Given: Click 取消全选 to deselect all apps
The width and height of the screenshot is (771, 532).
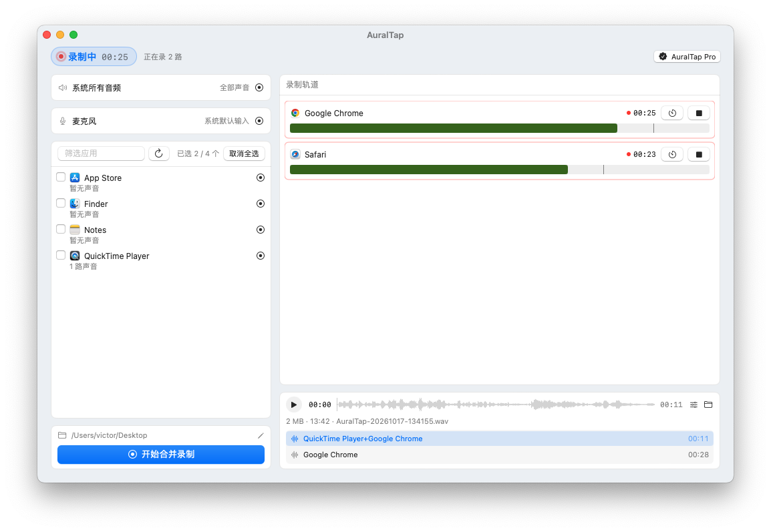Looking at the screenshot, I should click(x=244, y=154).
